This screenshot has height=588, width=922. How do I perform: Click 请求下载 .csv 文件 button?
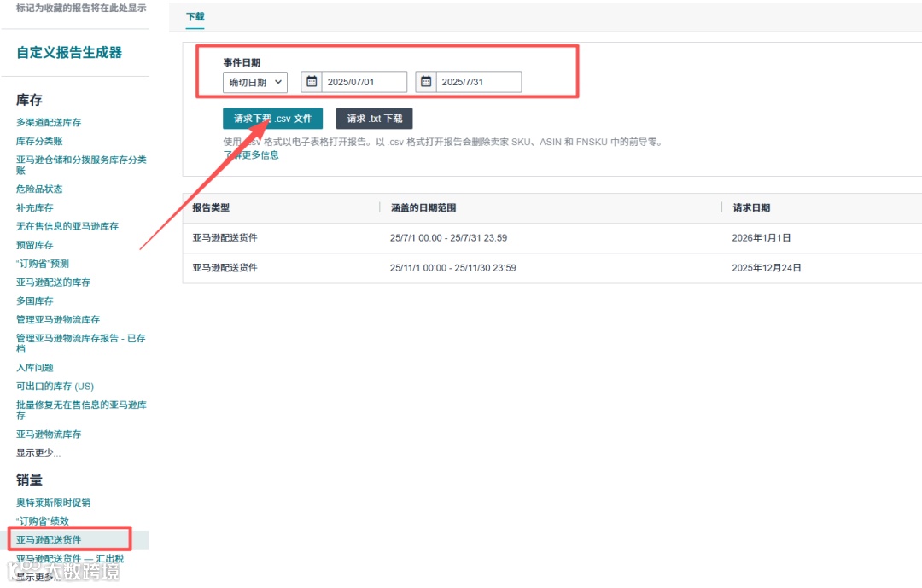point(273,118)
